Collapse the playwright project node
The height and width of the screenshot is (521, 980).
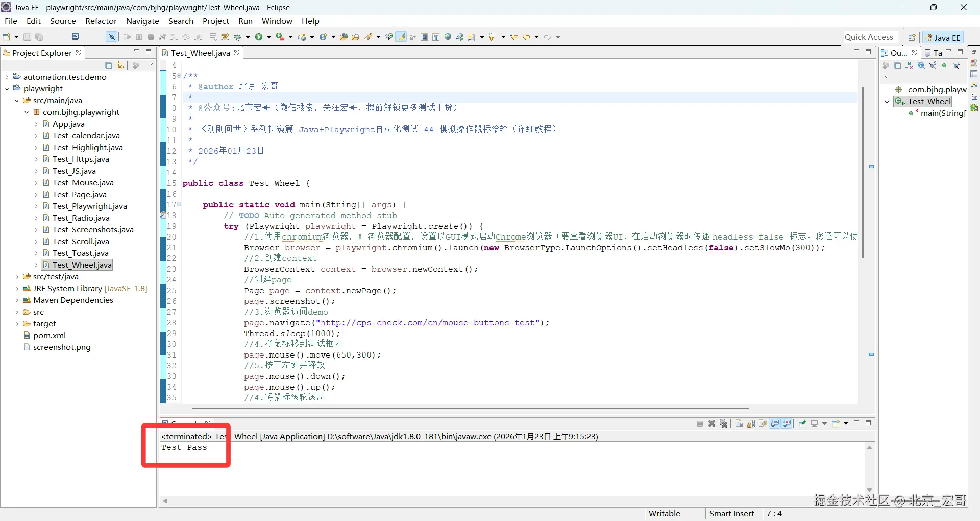[7, 89]
